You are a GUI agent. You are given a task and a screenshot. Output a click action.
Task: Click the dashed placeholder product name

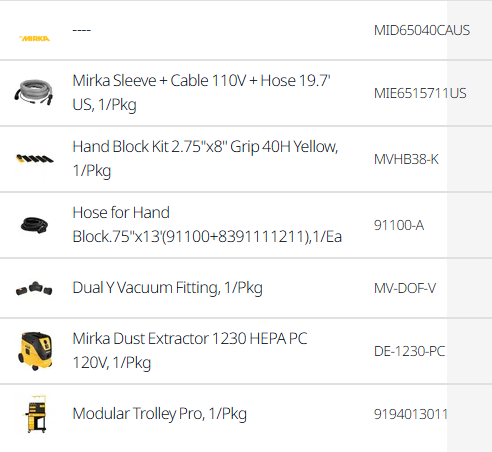(x=82, y=30)
